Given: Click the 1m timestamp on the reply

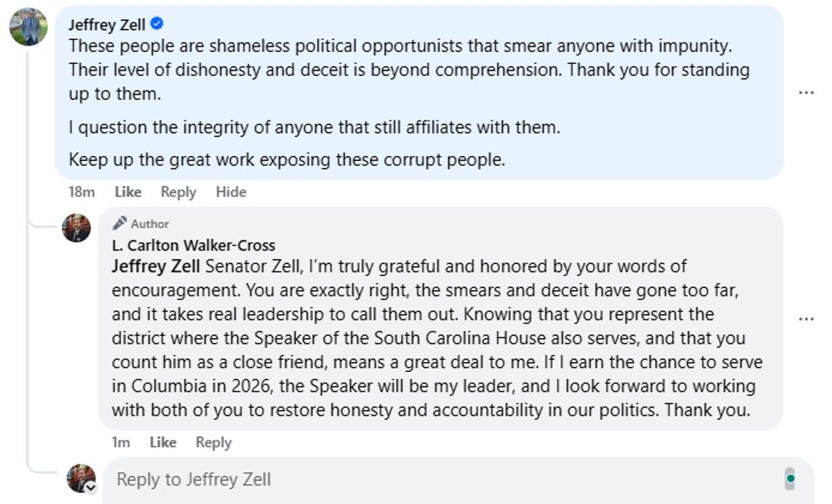Looking at the screenshot, I should [x=120, y=442].
